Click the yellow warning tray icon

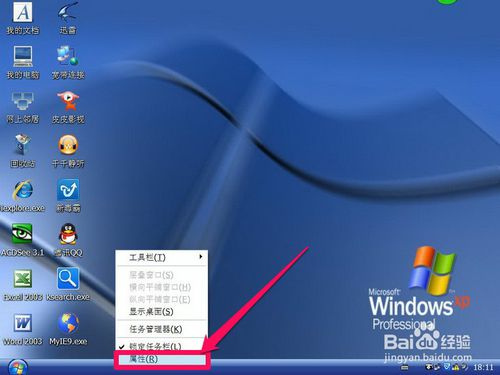point(456,367)
